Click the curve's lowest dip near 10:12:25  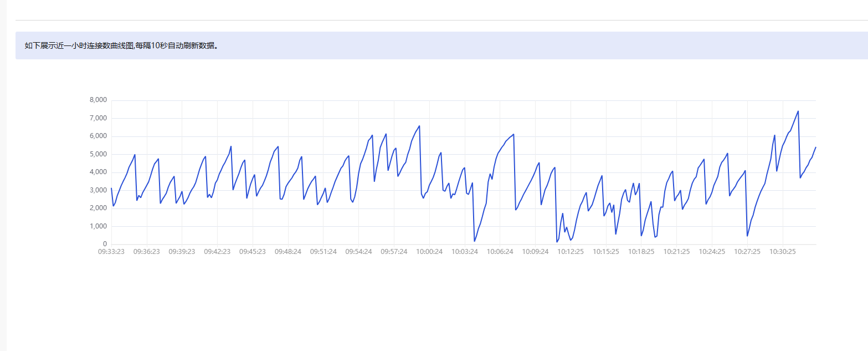tap(557, 242)
